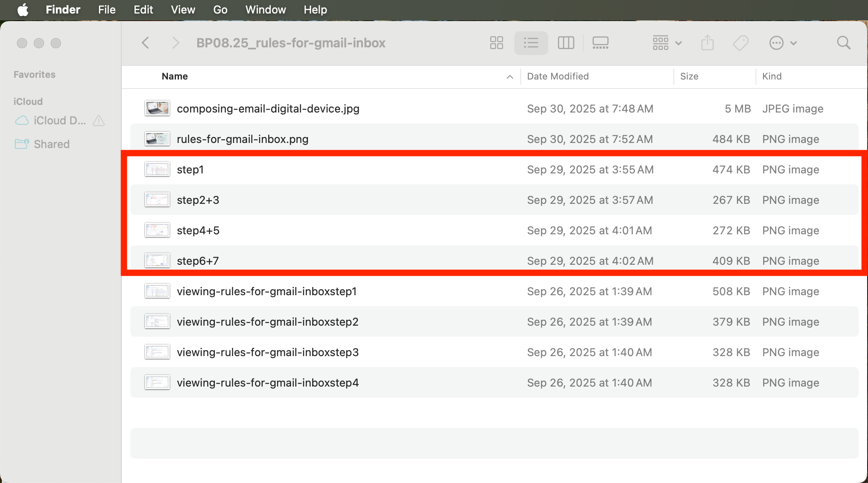Open the More actions ellipsis menu
Image resolution: width=868 pixels, height=483 pixels.
[x=782, y=43]
